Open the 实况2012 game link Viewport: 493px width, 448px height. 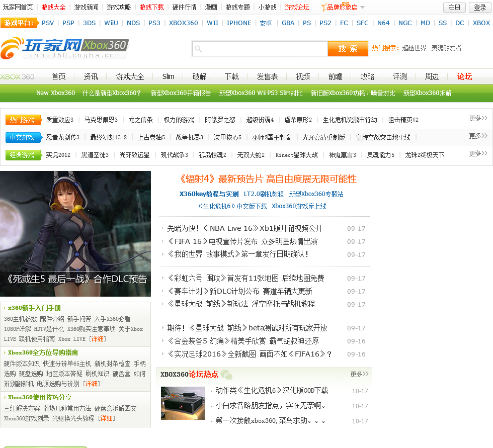coord(58,155)
